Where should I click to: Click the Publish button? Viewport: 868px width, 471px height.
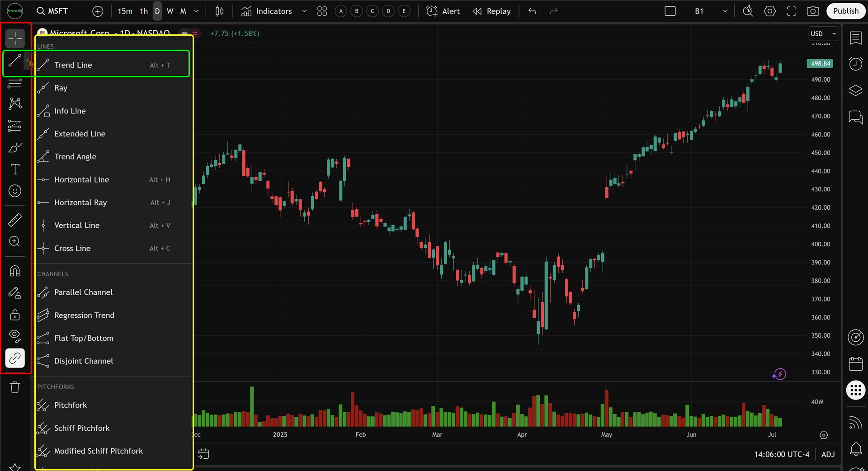point(845,11)
